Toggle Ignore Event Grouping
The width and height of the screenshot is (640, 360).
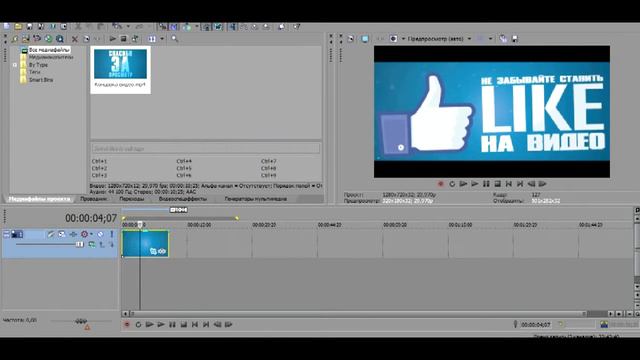[218, 27]
